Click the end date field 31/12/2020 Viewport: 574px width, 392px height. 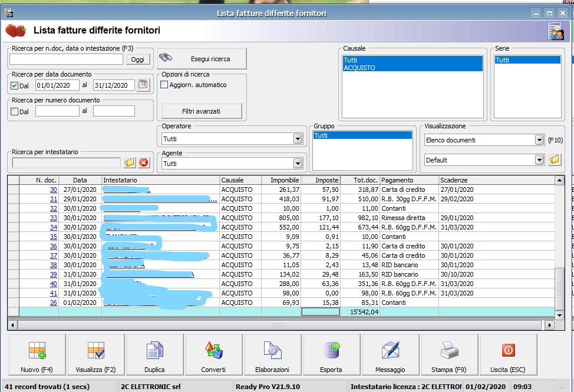(114, 85)
